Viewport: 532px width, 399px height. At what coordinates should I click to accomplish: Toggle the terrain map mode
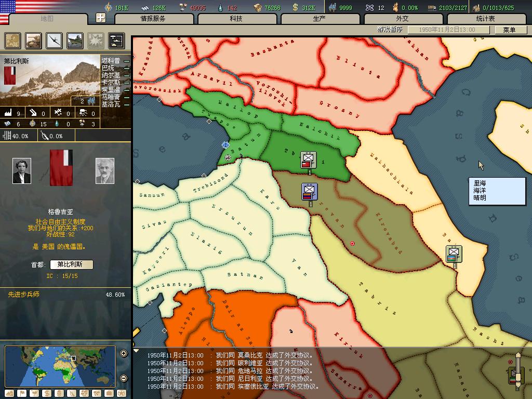(9, 393)
